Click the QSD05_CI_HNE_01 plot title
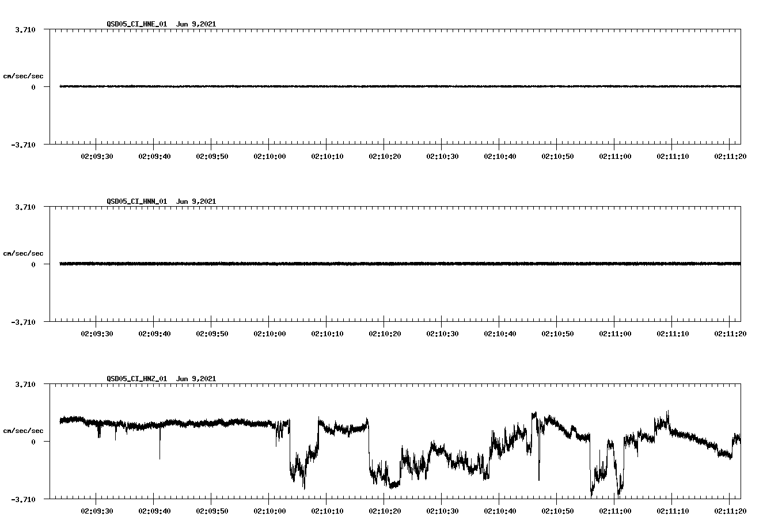The height and width of the screenshot is (532, 782). 161,24
